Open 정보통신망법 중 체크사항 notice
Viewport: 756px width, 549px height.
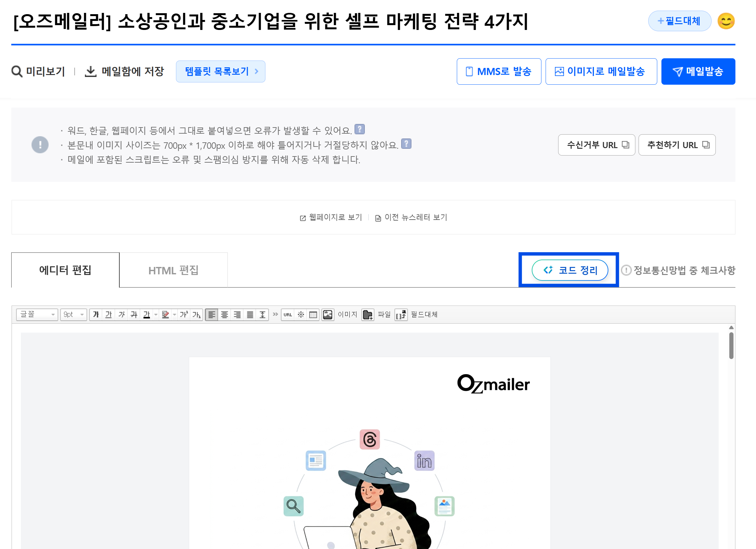pos(678,270)
